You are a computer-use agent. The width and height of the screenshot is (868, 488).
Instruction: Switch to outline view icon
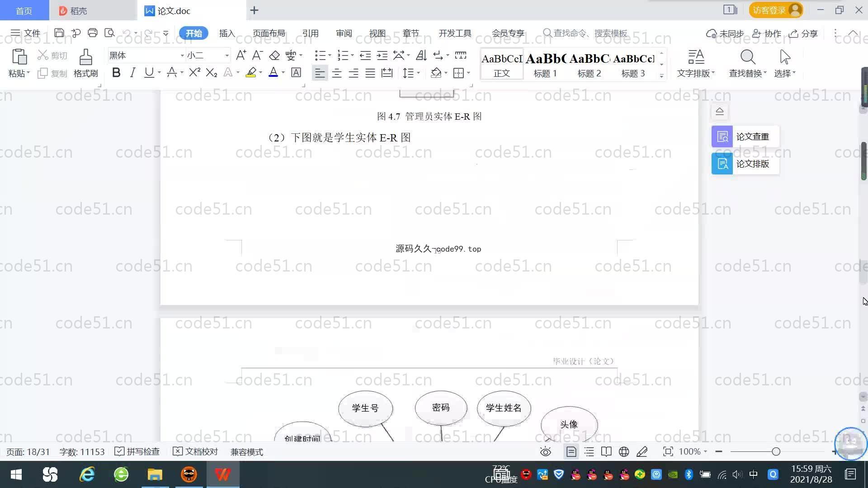click(589, 451)
